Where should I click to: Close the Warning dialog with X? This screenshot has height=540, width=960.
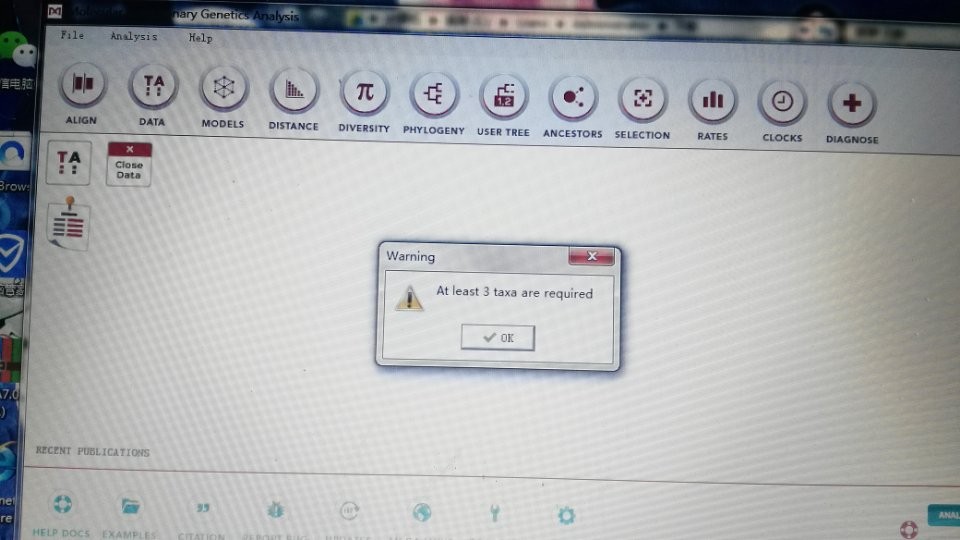(x=591, y=256)
